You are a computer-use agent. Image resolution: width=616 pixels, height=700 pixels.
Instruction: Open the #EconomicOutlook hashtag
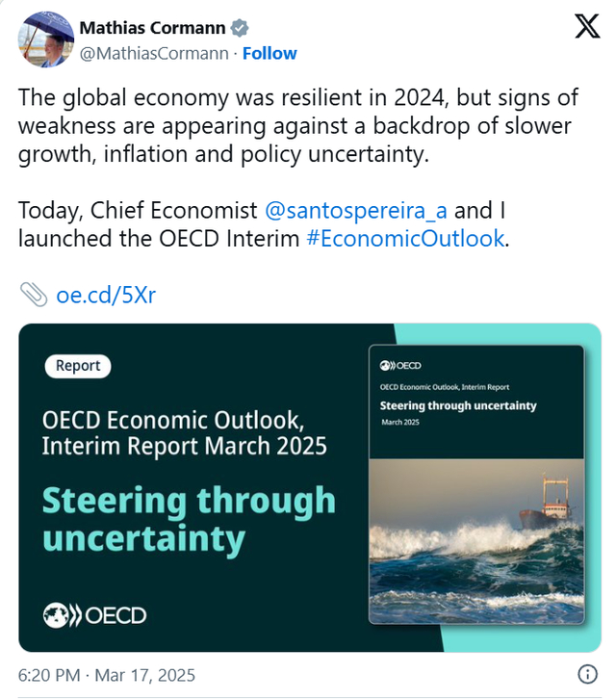[404, 238]
